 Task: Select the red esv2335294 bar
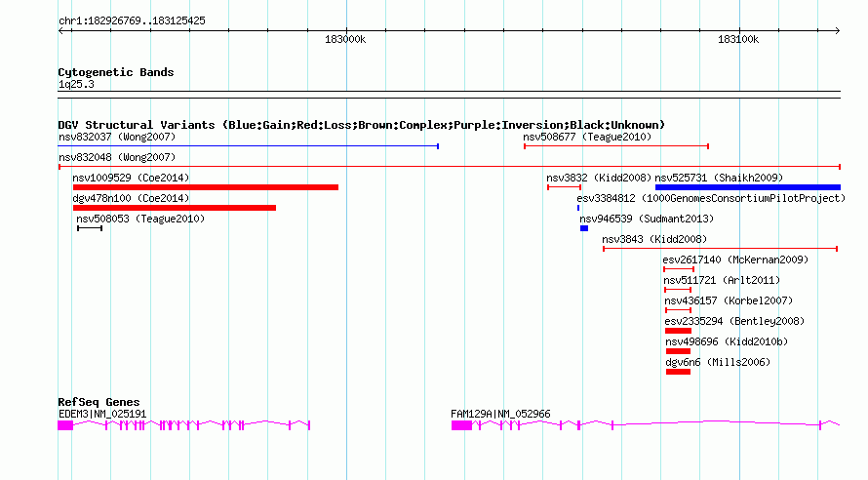[678, 331]
